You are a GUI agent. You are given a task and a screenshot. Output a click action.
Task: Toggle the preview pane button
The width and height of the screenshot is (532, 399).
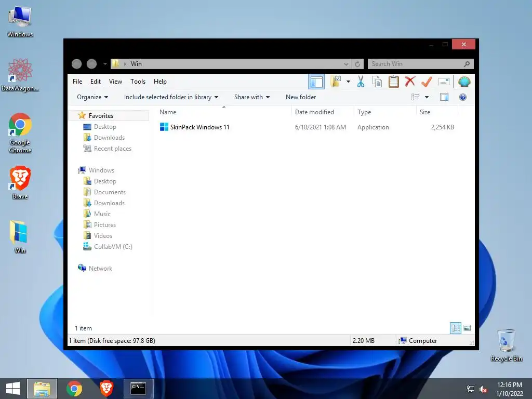pyautogui.click(x=444, y=97)
